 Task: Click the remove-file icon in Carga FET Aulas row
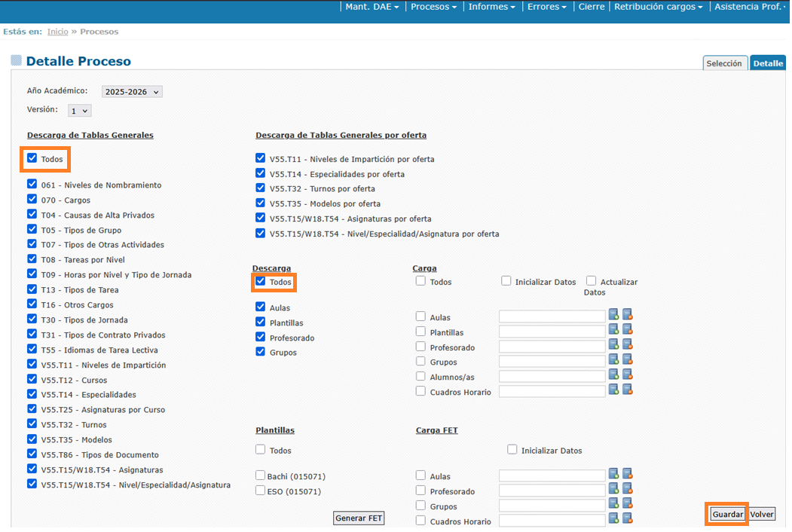(x=627, y=473)
